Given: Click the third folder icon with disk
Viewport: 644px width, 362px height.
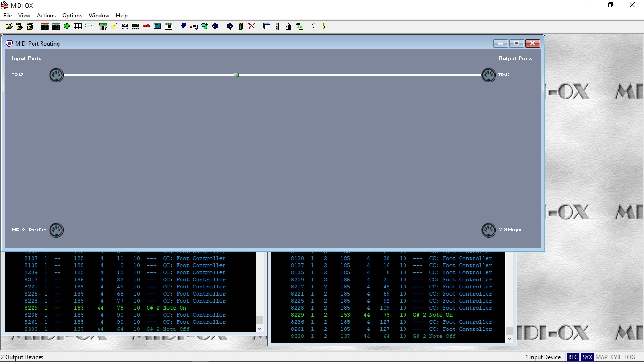Looking at the screenshot, I should point(30,26).
